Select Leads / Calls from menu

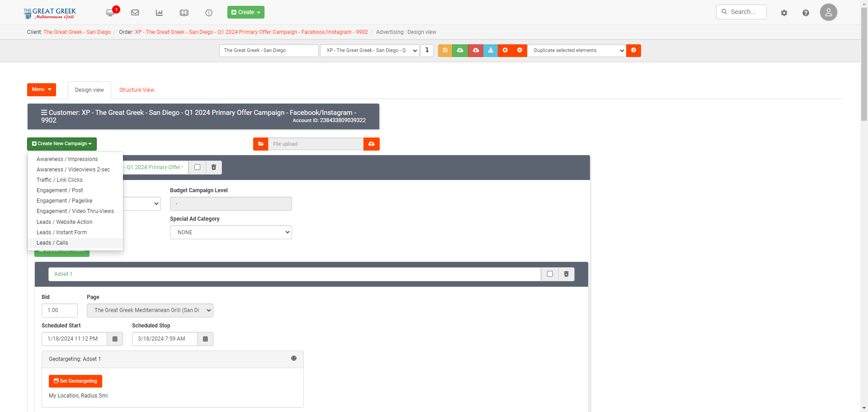[x=52, y=243]
